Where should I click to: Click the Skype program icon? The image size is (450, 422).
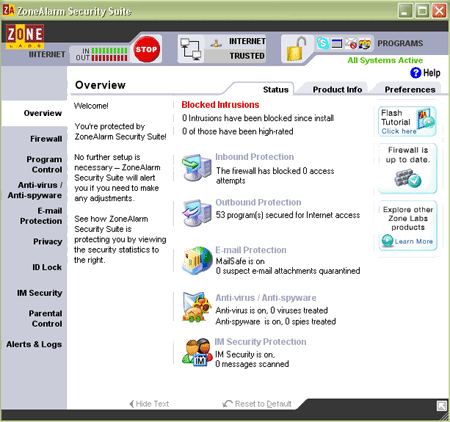(x=323, y=43)
